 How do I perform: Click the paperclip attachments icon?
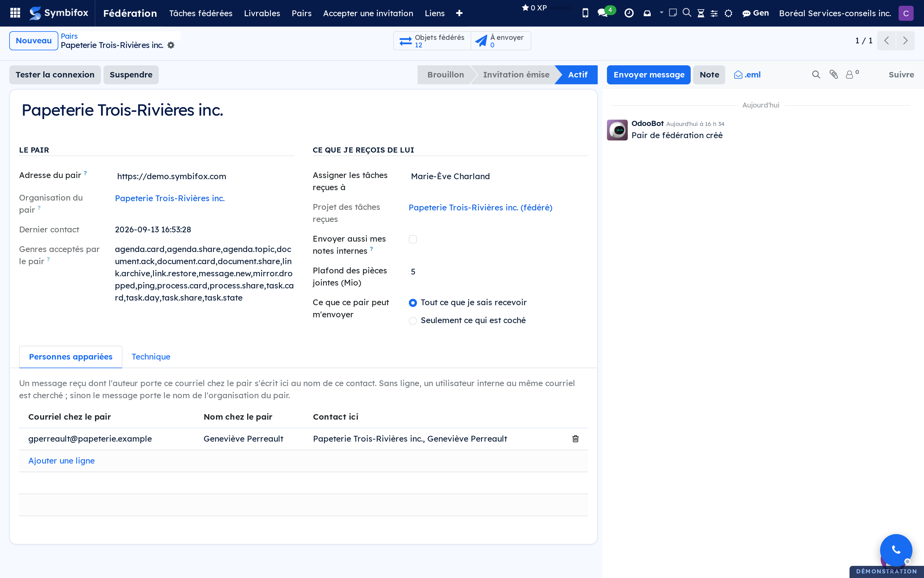coord(834,75)
